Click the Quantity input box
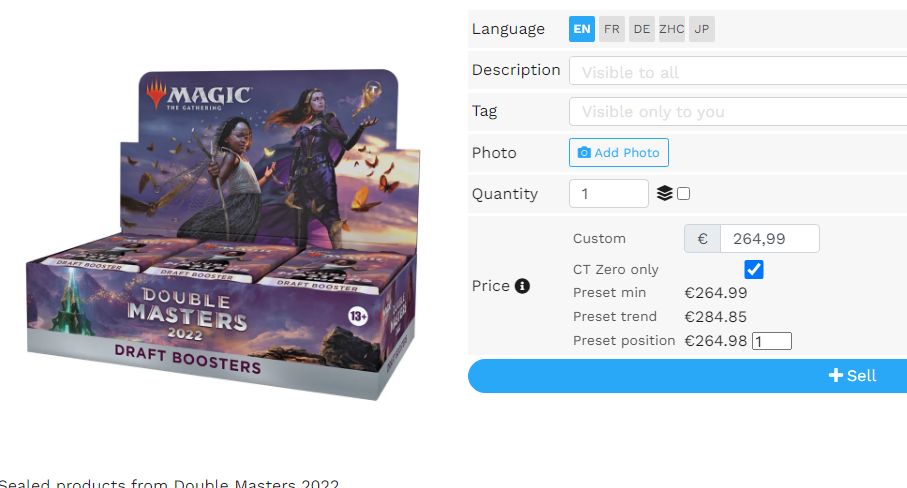The height and width of the screenshot is (488, 907). (x=609, y=193)
